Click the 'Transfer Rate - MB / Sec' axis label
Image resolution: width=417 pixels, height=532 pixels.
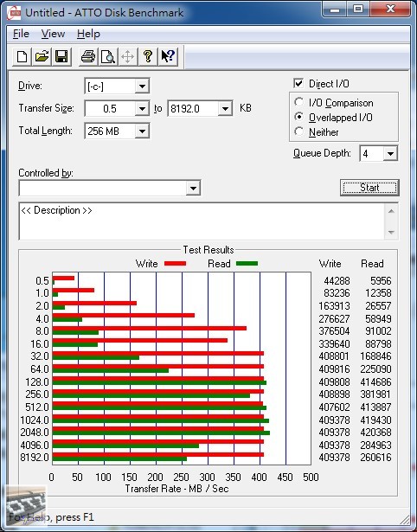point(177,489)
